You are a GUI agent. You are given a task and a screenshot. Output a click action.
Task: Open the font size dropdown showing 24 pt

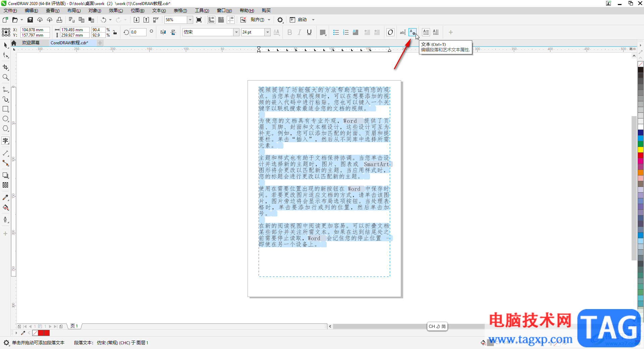(x=268, y=32)
